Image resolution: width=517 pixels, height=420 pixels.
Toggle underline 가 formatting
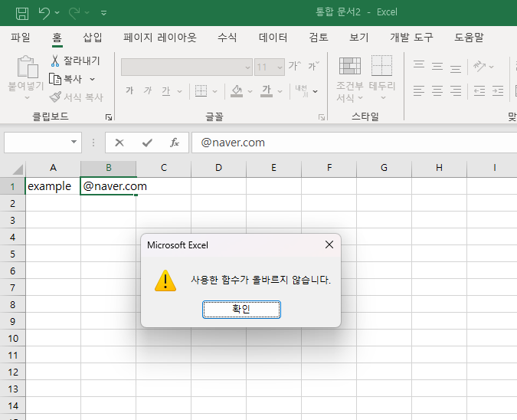coord(166,90)
